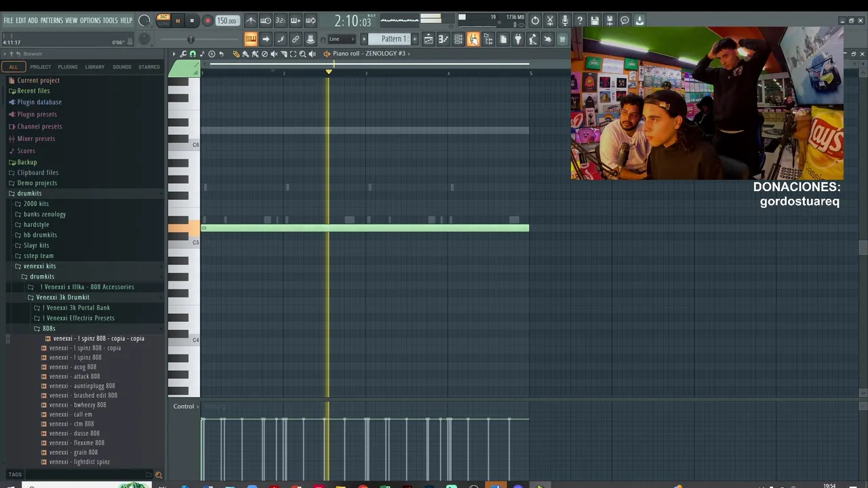Open the question mark help icon
868x488 pixels.
coord(580,21)
